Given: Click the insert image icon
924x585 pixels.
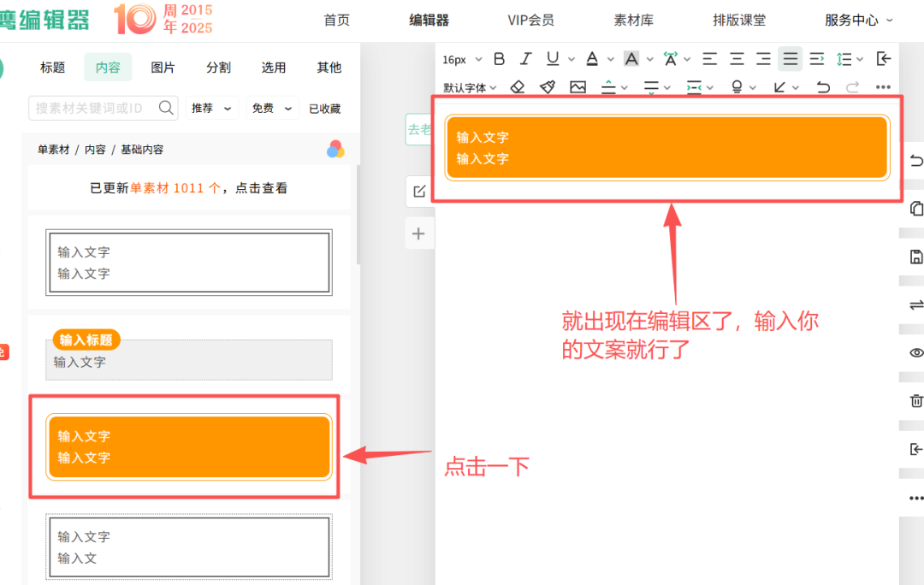Looking at the screenshot, I should click(578, 87).
